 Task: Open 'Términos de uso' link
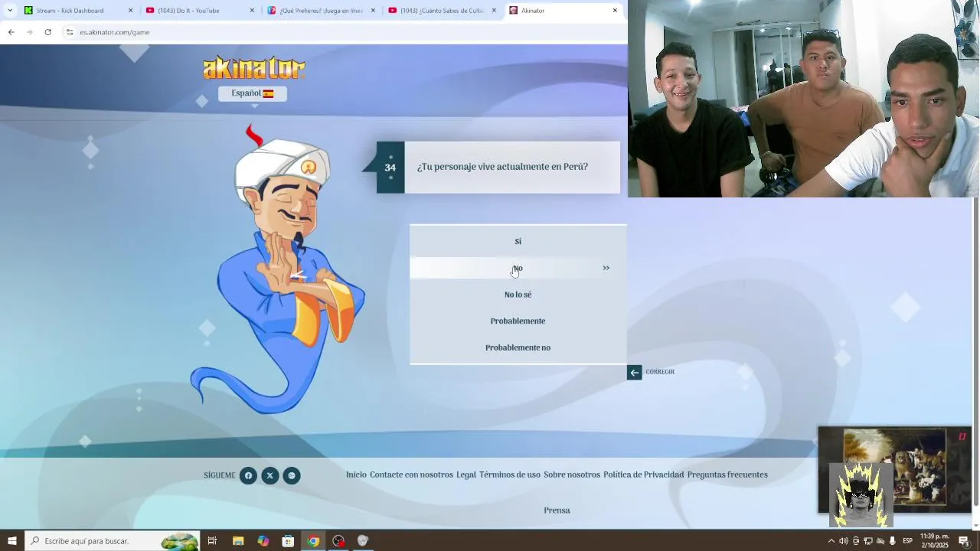510,474
